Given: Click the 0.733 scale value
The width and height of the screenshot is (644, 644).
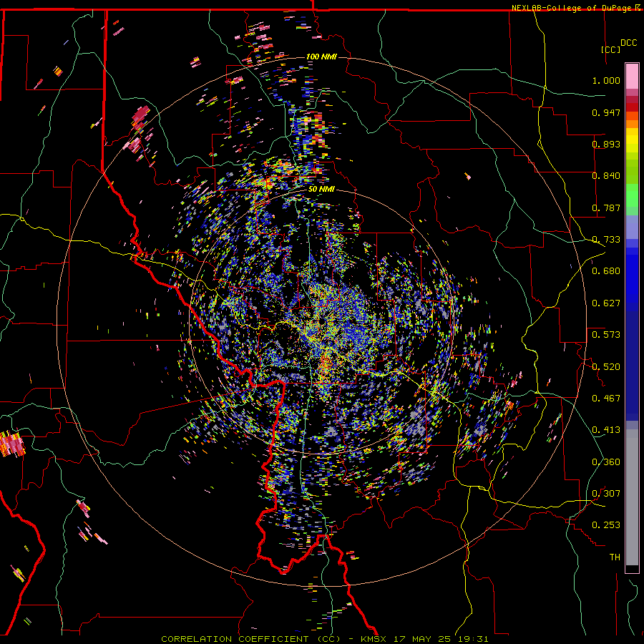Looking at the screenshot, I should [x=606, y=240].
